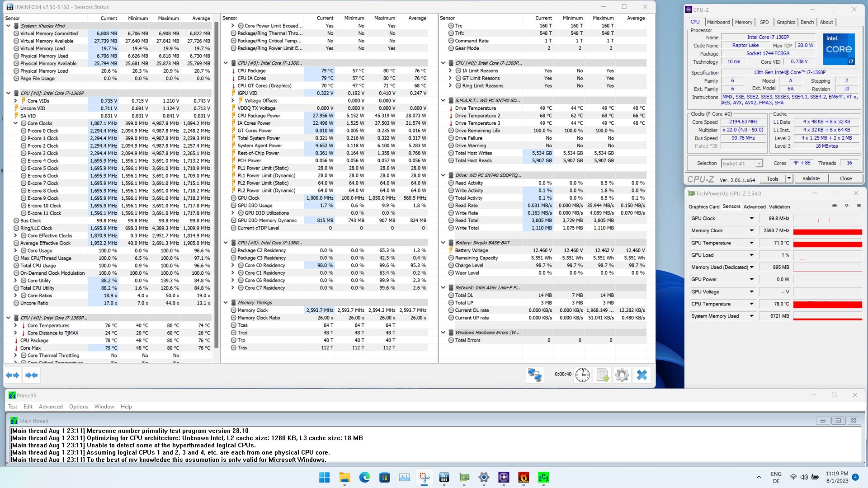Open Advanced menu in Prime95
The height and width of the screenshot is (488, 868).
pos(51,406)
